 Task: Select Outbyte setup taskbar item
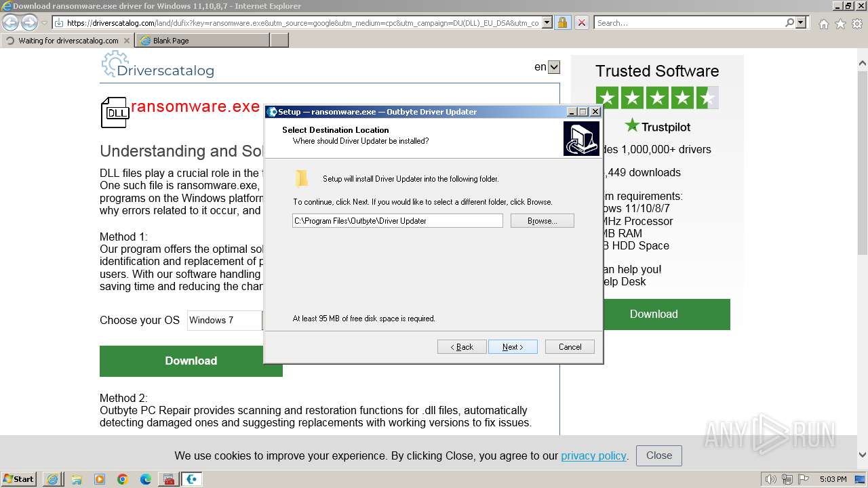click(192, 479)
